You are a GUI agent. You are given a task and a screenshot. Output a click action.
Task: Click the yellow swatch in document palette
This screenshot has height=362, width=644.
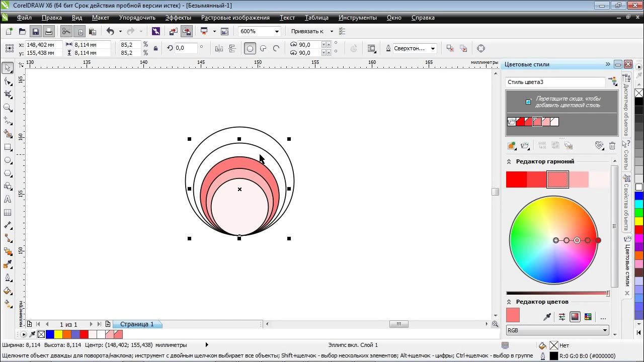(58, 334)
